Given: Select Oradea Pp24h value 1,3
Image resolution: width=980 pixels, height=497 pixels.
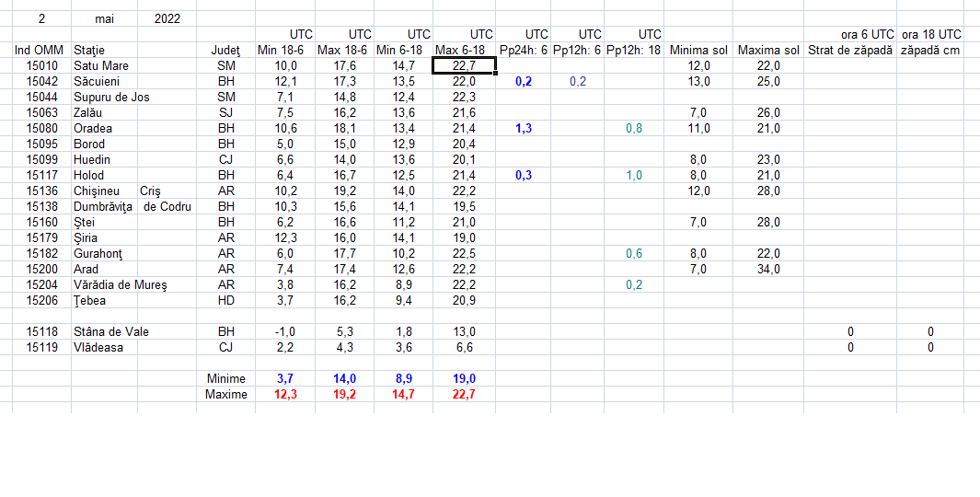Looking at the screenshot, I should tap(523, 128).
